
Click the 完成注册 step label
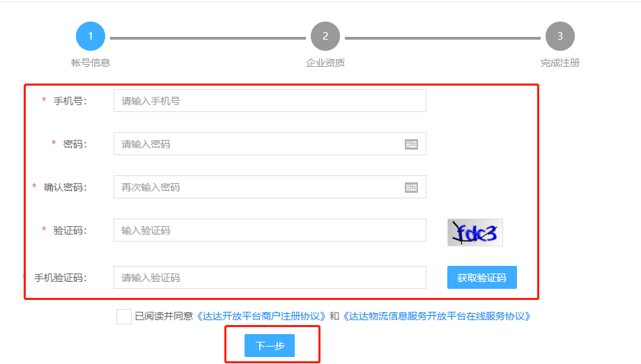tap(560, 63)
